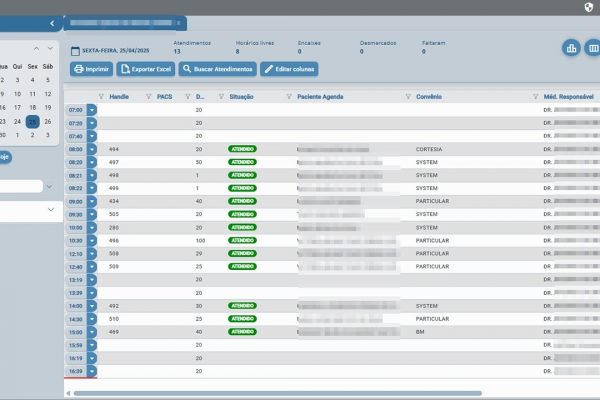The image size is (600, 400).
Task: Click Exportar Excel button
Action: (x=146, y=69)
